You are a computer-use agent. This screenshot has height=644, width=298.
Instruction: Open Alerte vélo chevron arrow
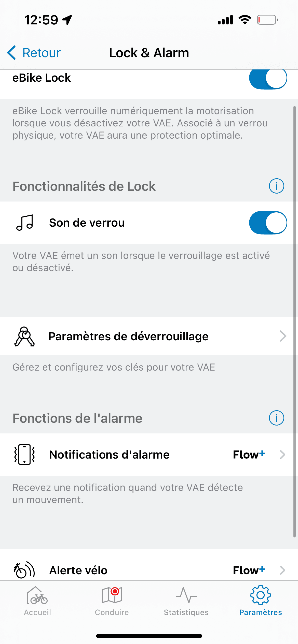(282, 570)
